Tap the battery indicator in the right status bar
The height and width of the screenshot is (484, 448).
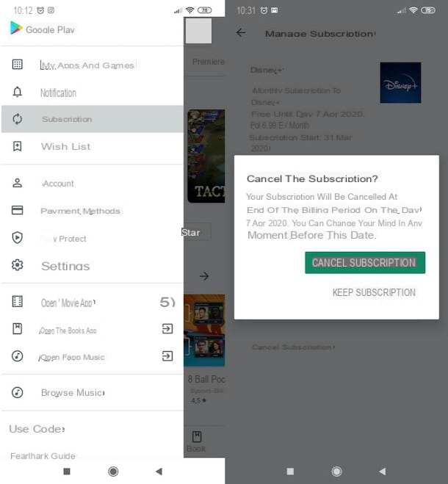click(428, 10)
